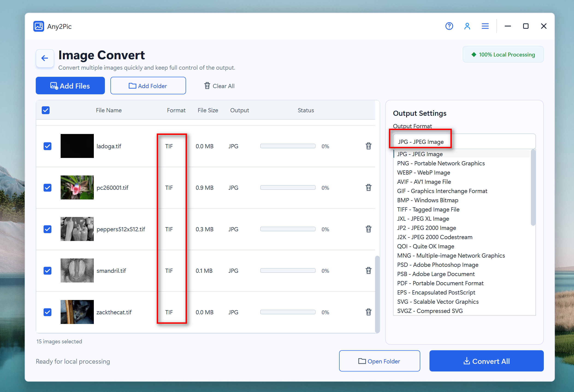Start conversion with Convert All
The height and width of the screenshot is (392, 574).
tap(486, 361)
